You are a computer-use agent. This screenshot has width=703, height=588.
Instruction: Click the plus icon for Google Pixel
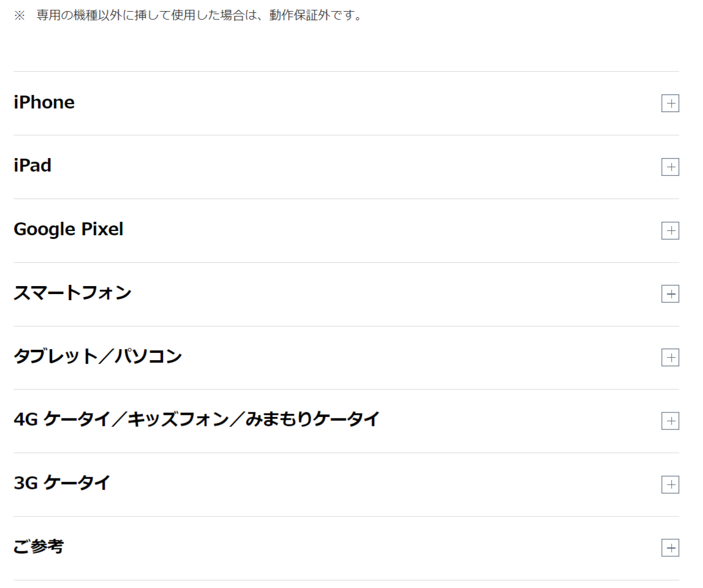click(x=670, y=231)
